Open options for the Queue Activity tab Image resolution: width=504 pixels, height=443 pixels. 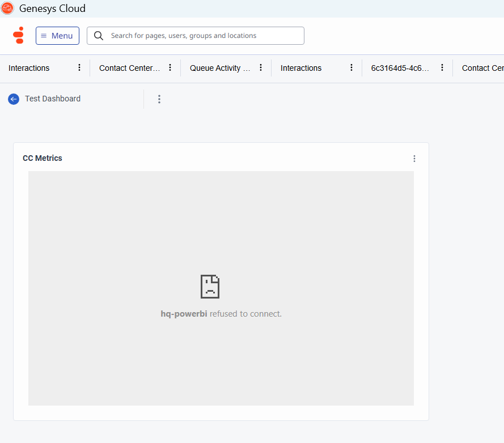[261, 67]
